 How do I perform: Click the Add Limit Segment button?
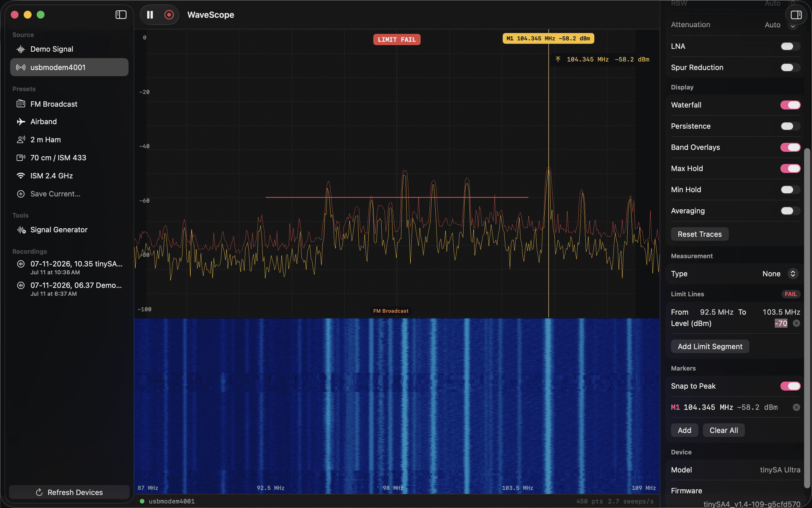coord(710,346)
